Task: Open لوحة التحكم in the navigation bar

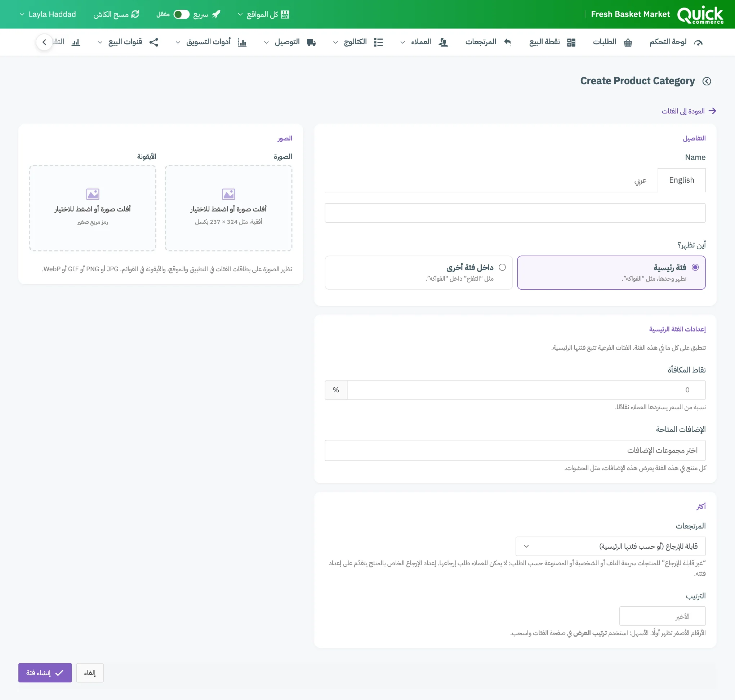Action: click(x=676, y=42)
